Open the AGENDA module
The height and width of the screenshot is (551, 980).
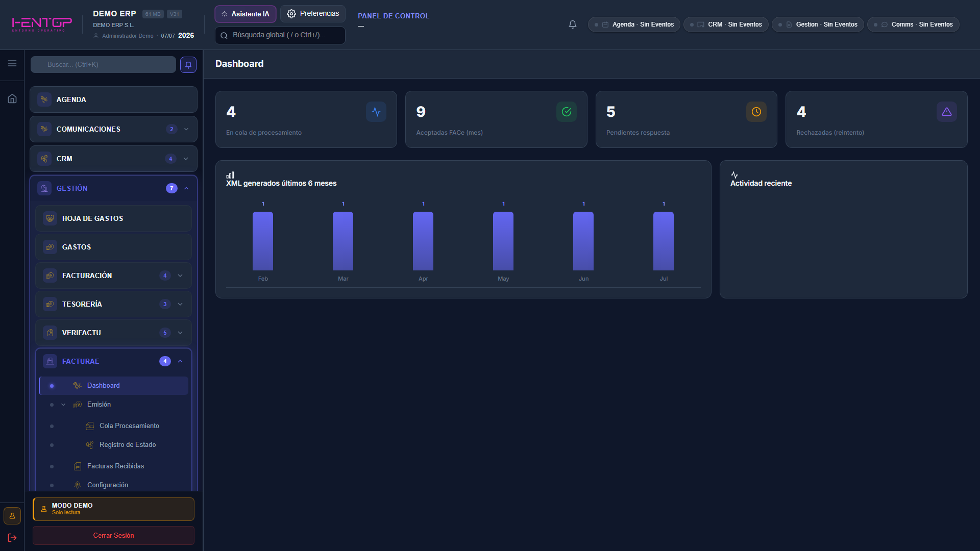[x=113, y=99]
